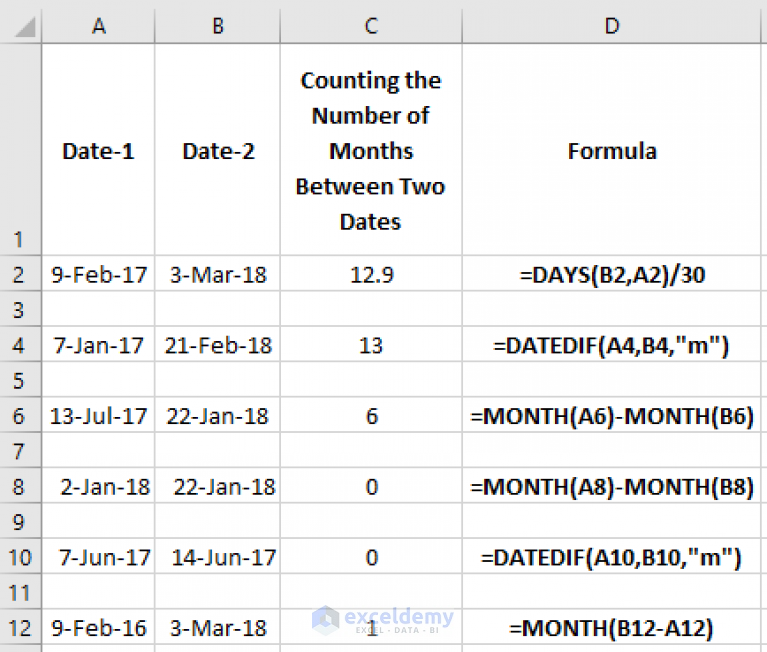Click the Select All corner triangle
Viewport: 767px width, 652px height.
(24, 26)
